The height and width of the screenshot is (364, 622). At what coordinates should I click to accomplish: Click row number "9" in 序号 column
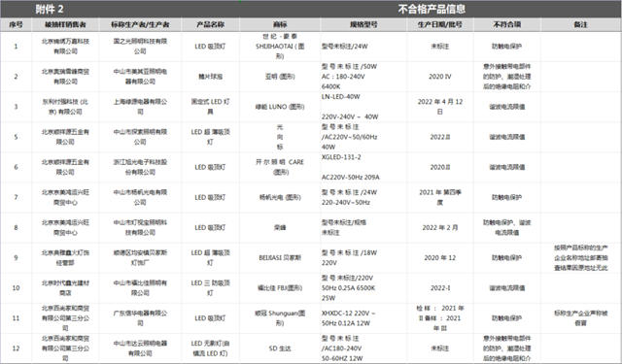coord(16,258)
